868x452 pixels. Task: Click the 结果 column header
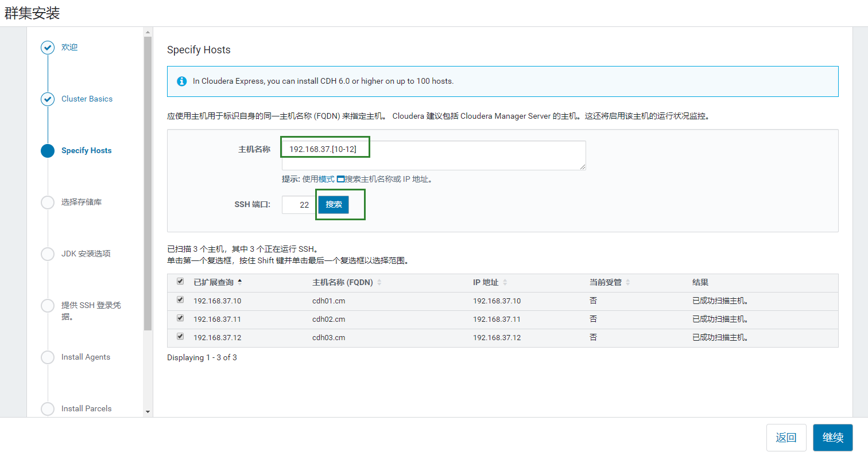click(x=700, y=282)
